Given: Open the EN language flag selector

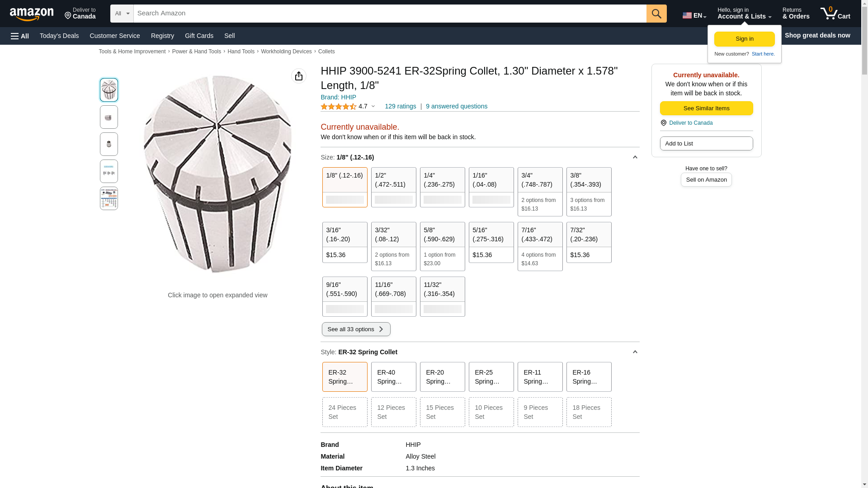Looking at the screenshot, I should pos(694,15).
